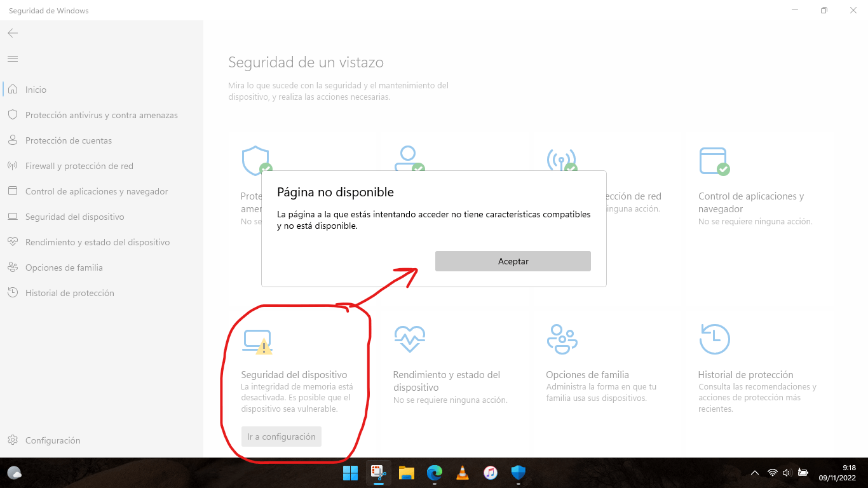Screen dimensions: 868x488
Task: Open Seguridad del dispositivo tile title
Action: [294, 375]
